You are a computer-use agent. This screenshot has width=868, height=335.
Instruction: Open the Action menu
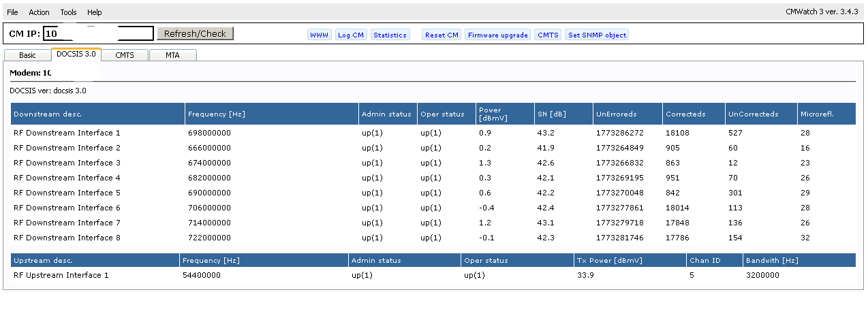click(39, 12)
